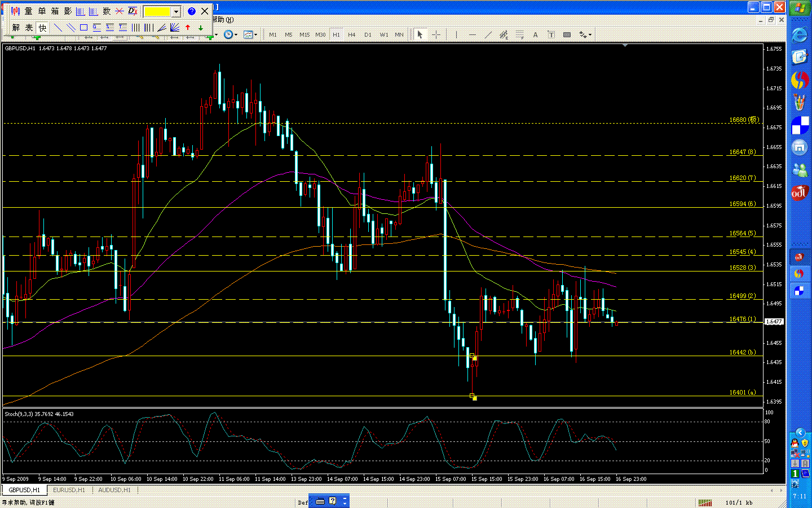The height and width of the screenshot is (508, 812).
Task: Select the text label T tool
Action: 551,34
